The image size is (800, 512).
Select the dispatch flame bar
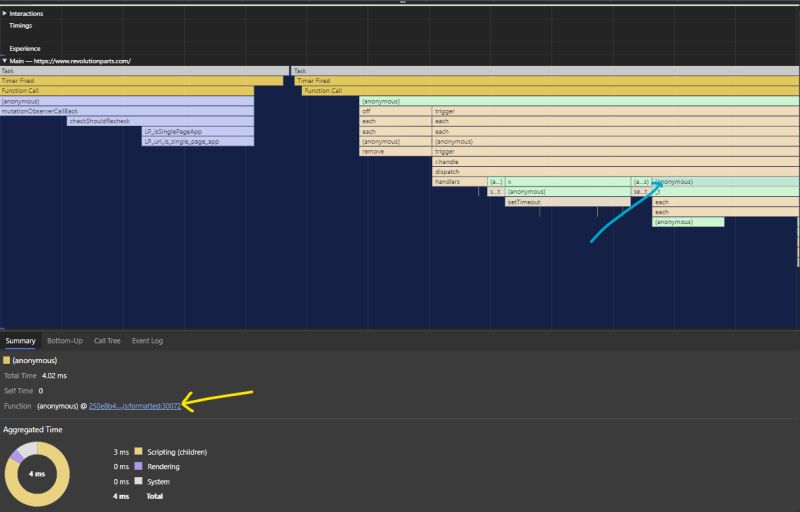[616, 172]
